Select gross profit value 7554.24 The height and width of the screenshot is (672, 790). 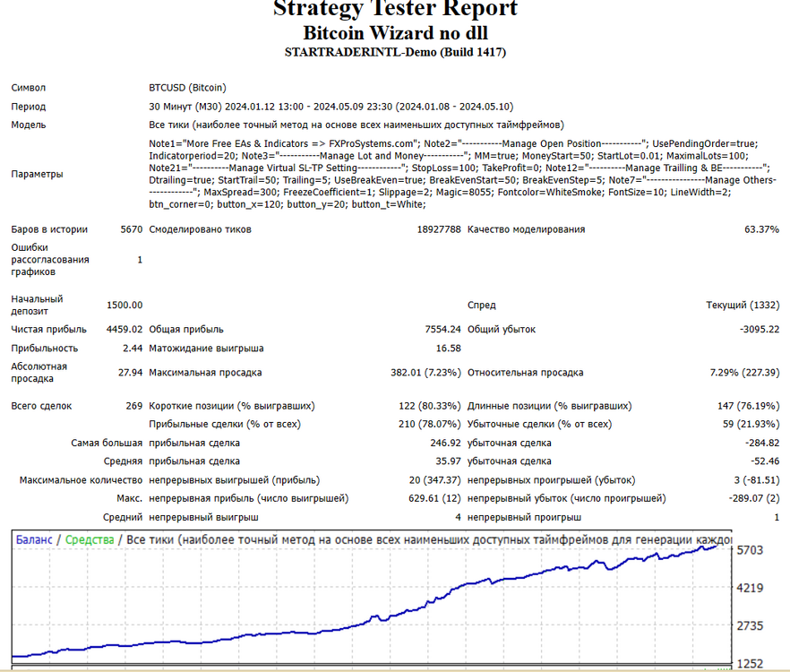(x=442, y=329)
